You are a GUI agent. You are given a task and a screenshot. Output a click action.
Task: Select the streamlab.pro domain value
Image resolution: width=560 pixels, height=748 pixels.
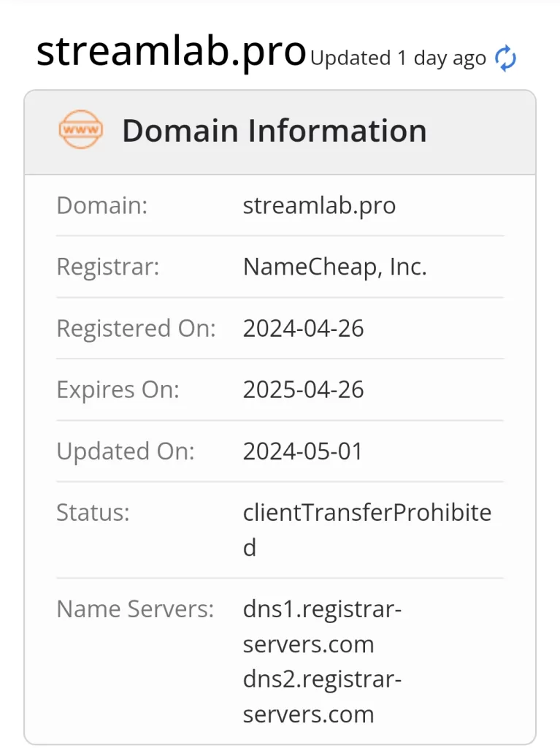[319, 205]
